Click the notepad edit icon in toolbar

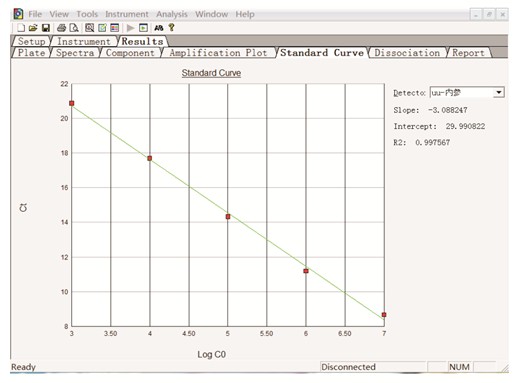click(x=102, y=28)
